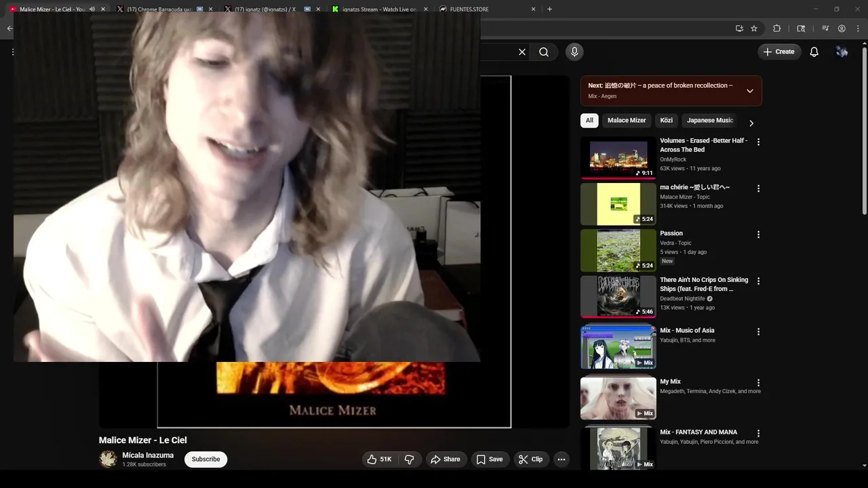Open options menu for My Mix
This screenshot has height=488, width=868.
tap(758, 382)
